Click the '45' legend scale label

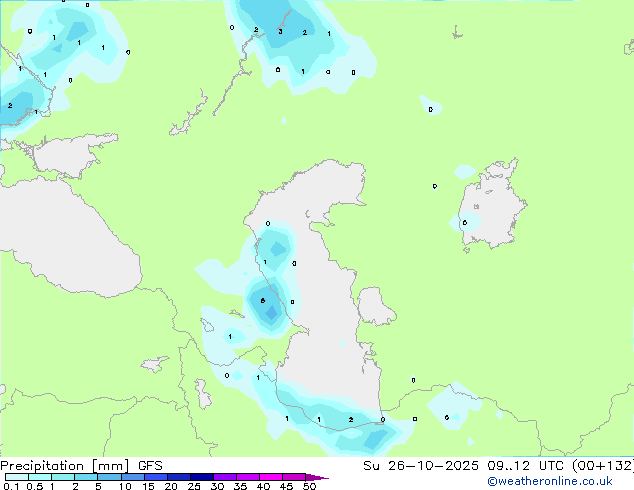[286, 486]
